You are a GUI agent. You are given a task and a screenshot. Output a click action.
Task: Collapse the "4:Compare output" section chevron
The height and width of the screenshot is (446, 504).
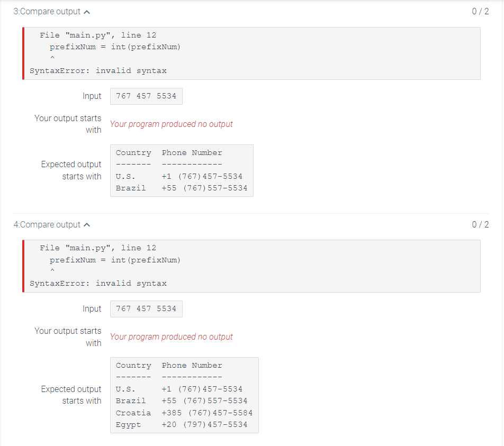[x=87, y=224]
